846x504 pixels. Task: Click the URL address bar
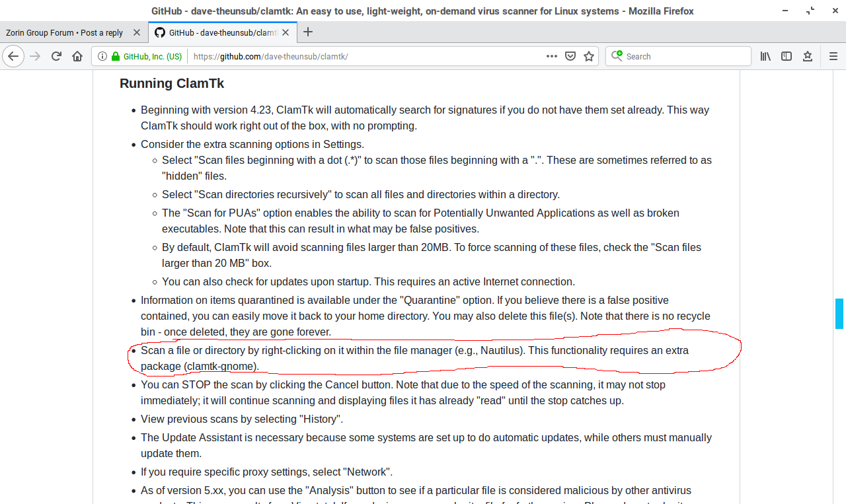364,56
